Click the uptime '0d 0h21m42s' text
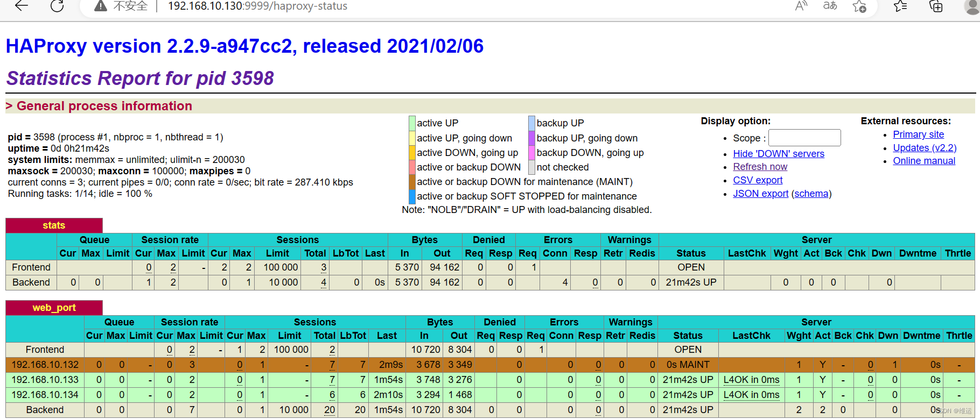The image size is (980, 419). [x=80, y=148]
